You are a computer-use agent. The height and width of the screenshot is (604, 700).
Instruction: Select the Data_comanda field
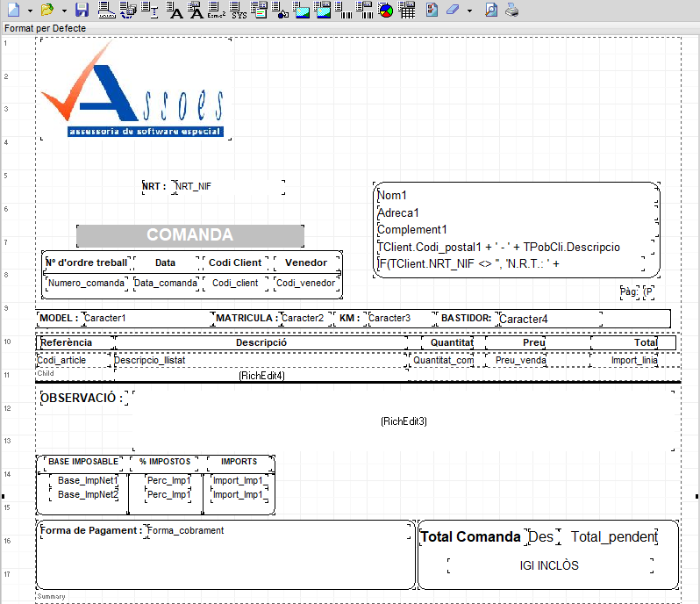(x=166, y=283)
